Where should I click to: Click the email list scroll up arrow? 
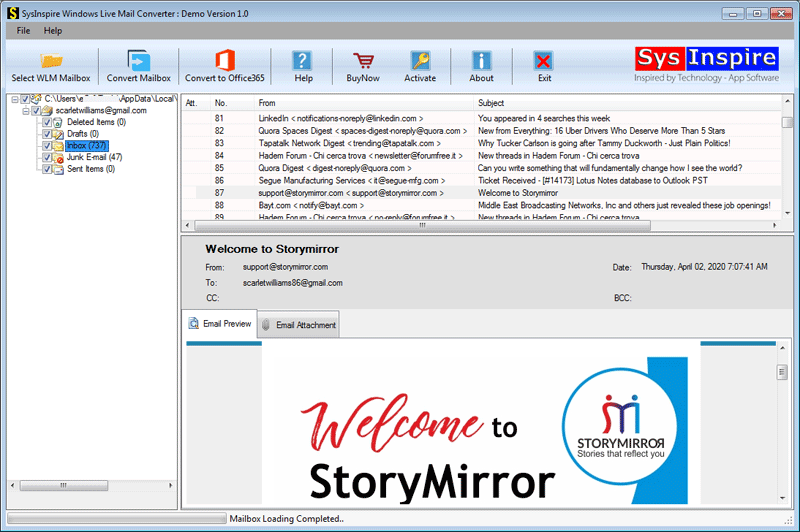[787, 101]
